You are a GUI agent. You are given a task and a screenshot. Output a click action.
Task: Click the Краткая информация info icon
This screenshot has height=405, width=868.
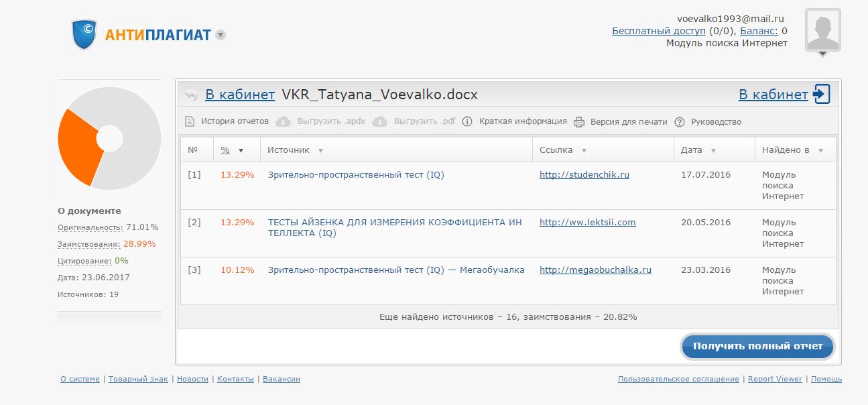[x=467, y=122]
